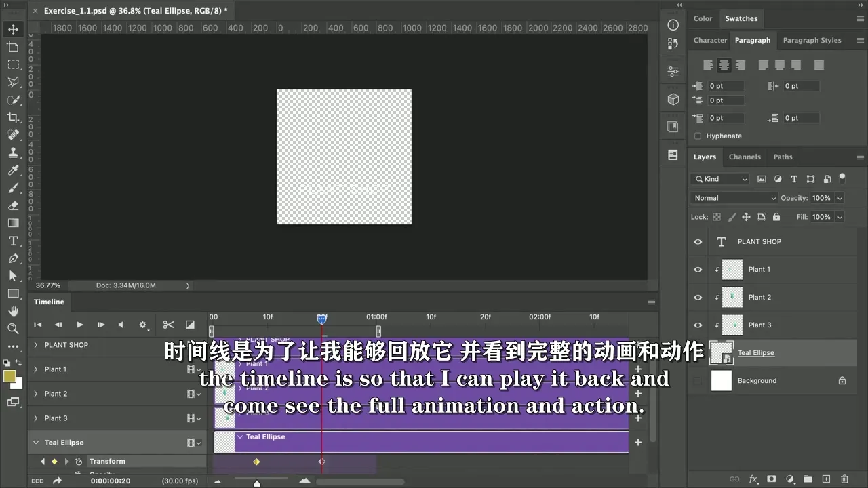Viewport: 868px width, 488px height.
Task: Switch to the Channels tab
Action: tap(745, 157)
